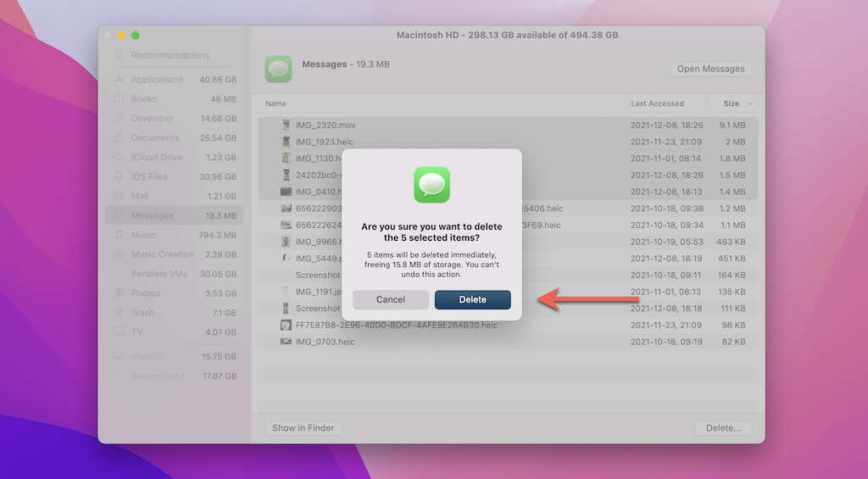This screenshot has height=479, width=868.
Task: Click the Recommendations lightbulb icon in sidebar
Action: [119, 55]
